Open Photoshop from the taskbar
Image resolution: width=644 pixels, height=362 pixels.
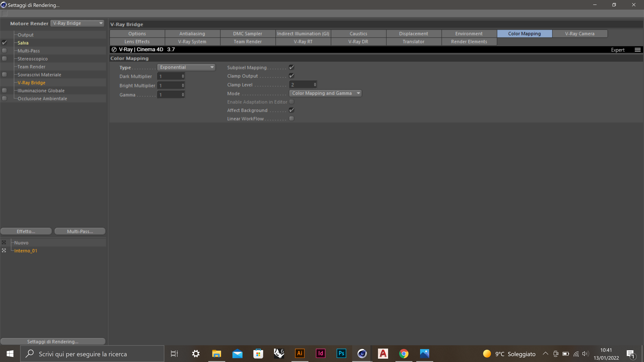341,353
